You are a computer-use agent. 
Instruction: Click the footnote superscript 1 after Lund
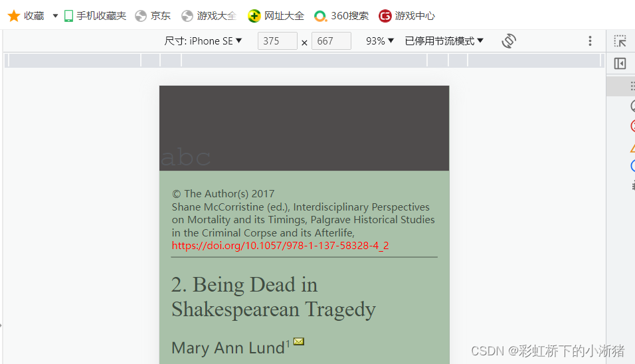288,343
